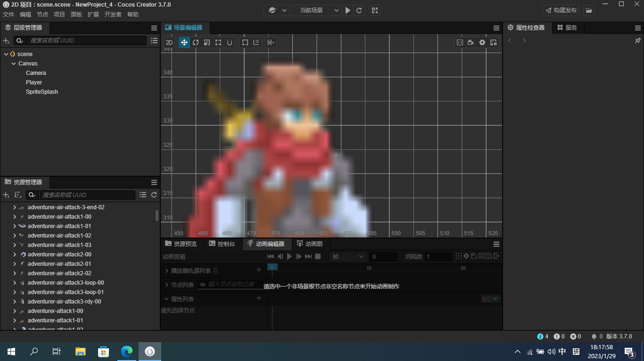Pin the property inspector panel
The image size is (644, 361).
(638, 41)
